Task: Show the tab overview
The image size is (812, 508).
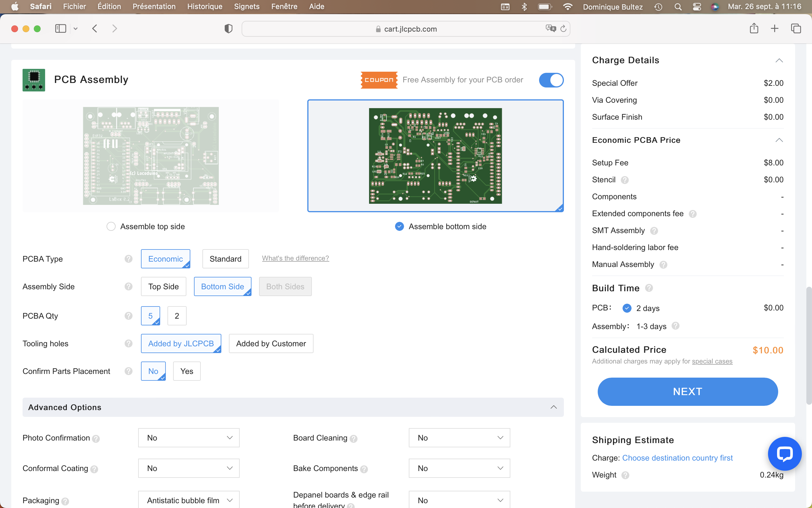Action: (x=796, y=29)
